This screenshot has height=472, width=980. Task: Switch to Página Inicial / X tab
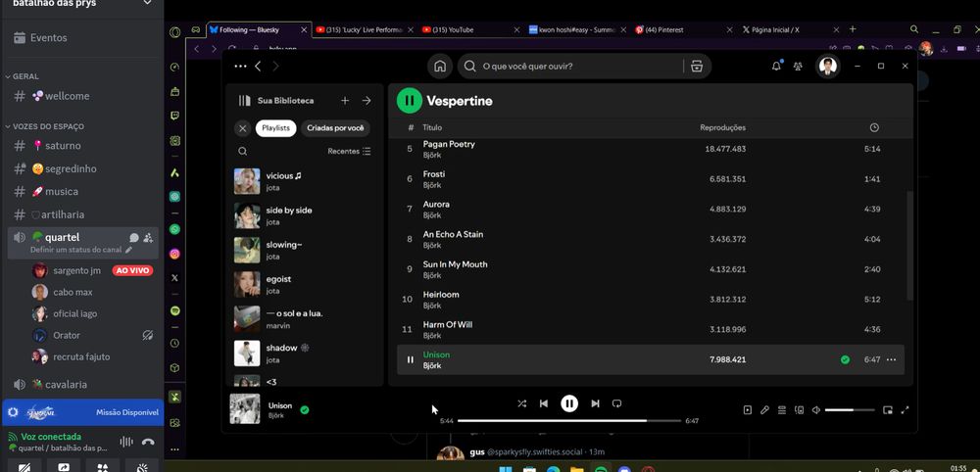tap(790, 30)
